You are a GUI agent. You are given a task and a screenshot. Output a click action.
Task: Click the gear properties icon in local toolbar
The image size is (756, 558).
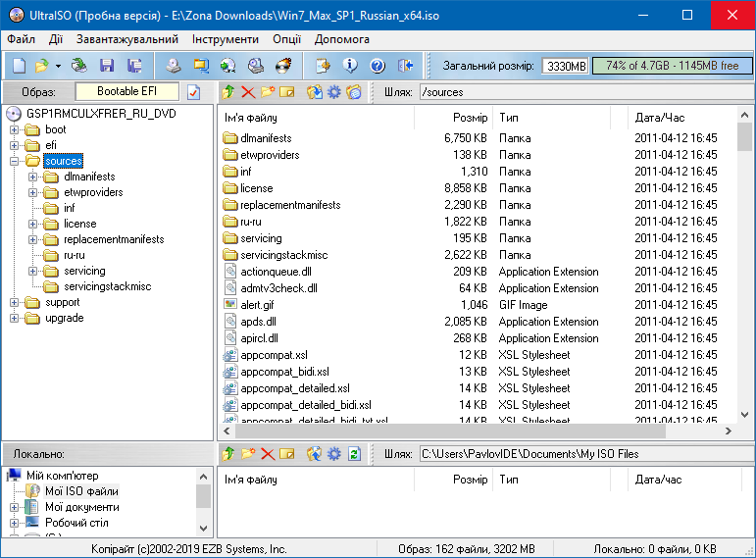click(x=333, y=453)
